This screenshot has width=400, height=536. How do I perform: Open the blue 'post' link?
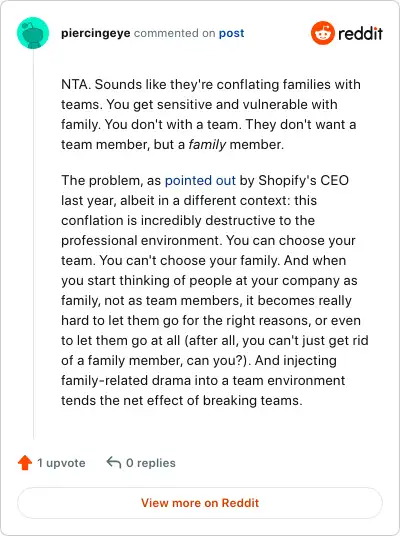(231, 33)
